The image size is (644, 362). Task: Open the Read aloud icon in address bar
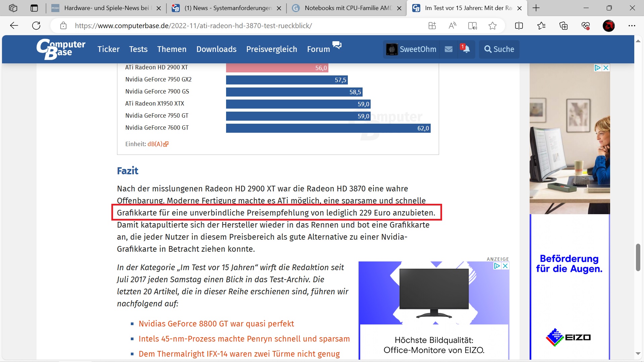452,25
